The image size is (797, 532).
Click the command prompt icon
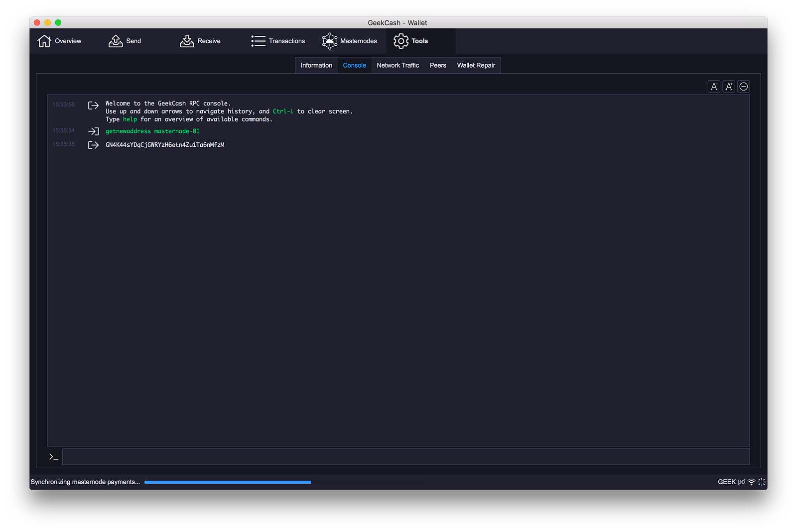pos(54,456)
